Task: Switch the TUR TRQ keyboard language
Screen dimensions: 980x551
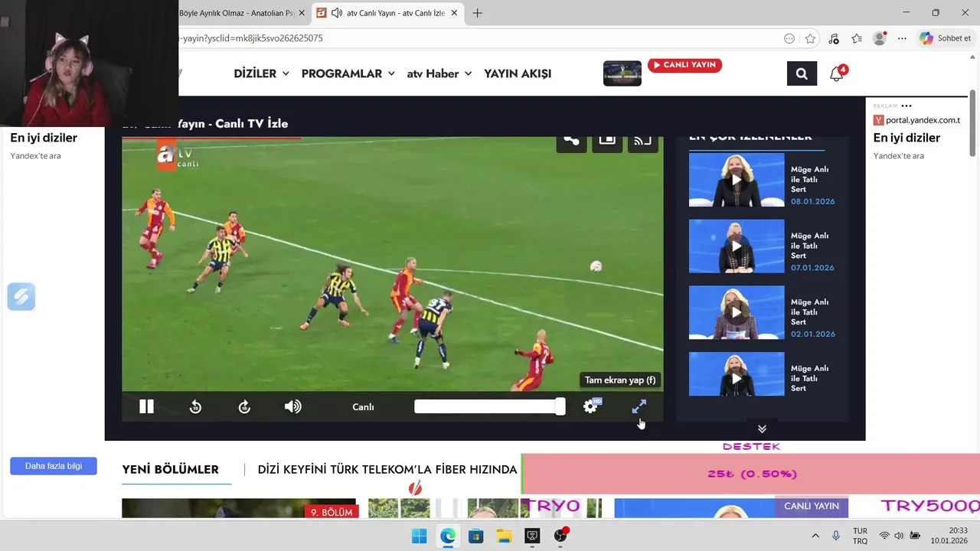Action: (x=860, y=536)
